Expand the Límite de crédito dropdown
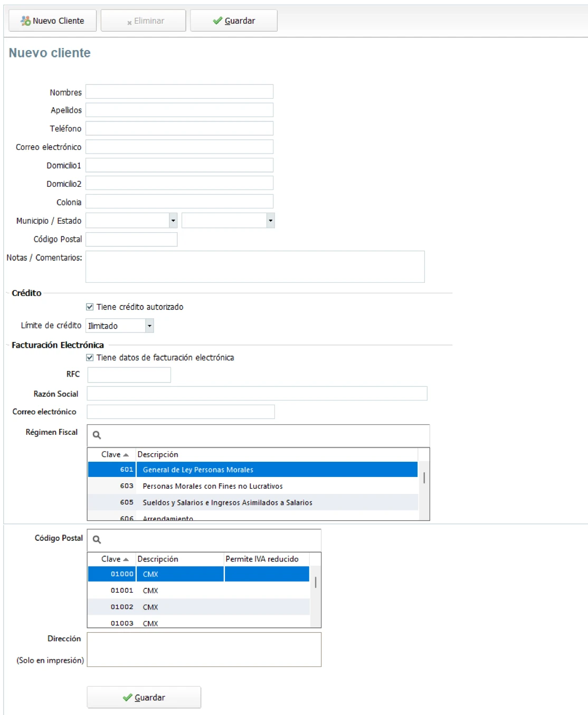This screenshot has width=588, height=715. (x=149, y=326)
